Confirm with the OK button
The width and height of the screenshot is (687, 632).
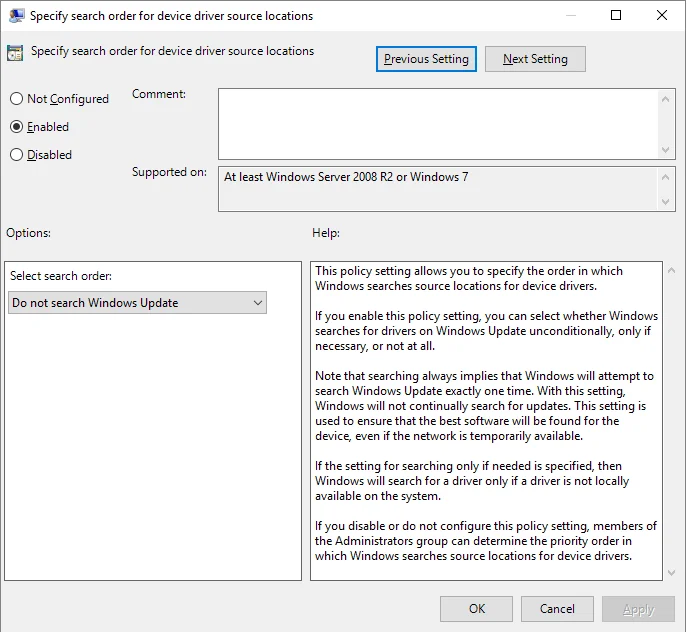pyautogui.click(x=476, y=609)
